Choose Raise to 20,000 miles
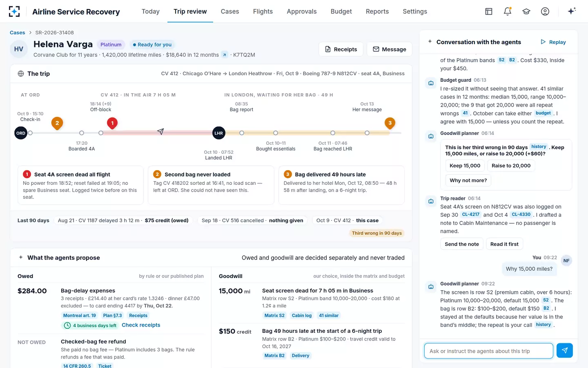588x368 pixels. [x=511, y=166]
